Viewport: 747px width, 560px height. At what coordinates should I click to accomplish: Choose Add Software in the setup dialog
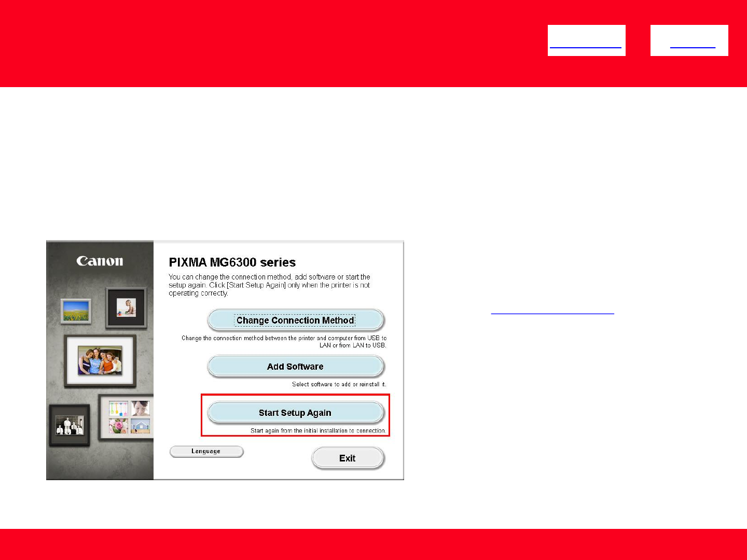(296, 367)
